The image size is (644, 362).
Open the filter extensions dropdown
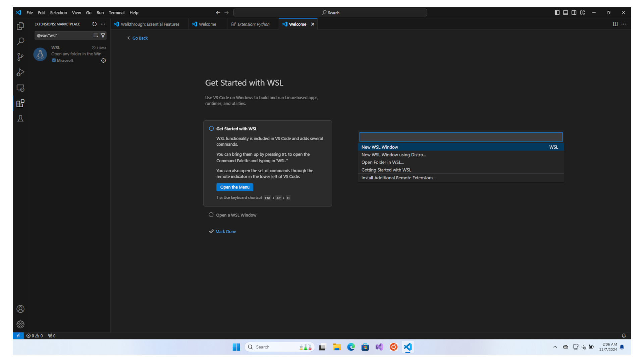[103, 35]
